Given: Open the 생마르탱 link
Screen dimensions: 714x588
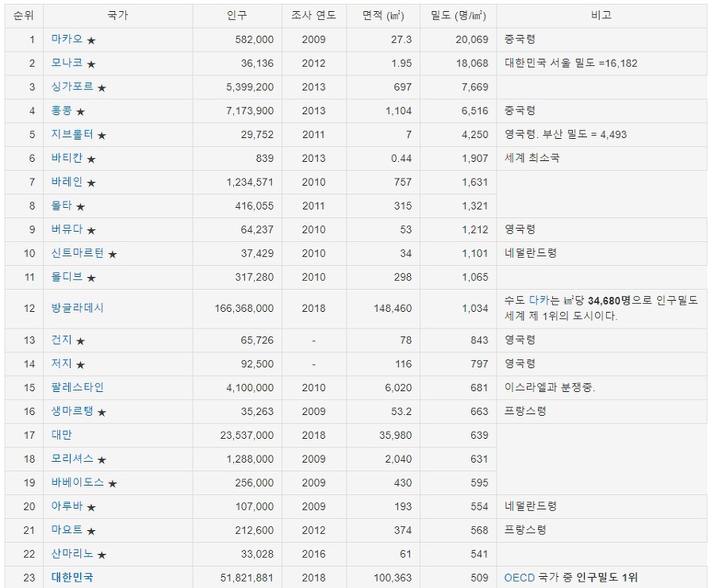Looking at the screenshot, I should [x=72, y=411].
